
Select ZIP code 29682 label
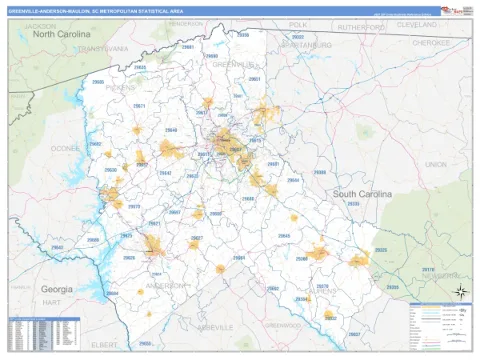point(95,144)
